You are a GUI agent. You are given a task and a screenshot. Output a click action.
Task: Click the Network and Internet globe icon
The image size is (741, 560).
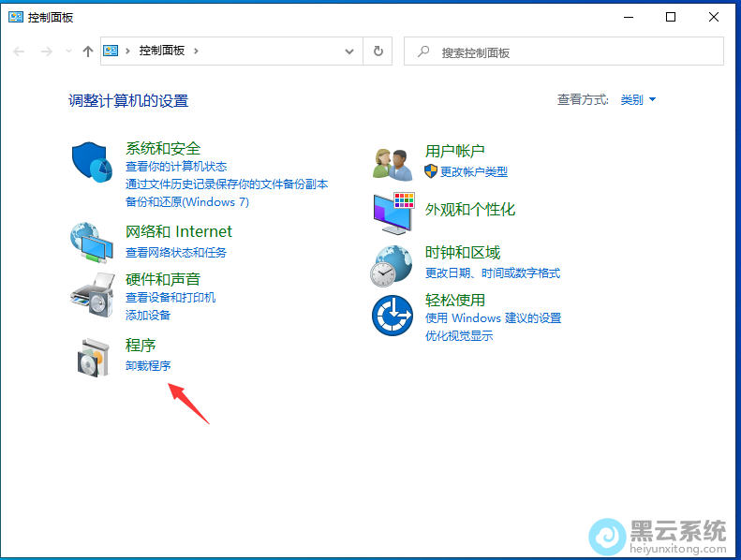pyautogui.click(x=93, y=243)
